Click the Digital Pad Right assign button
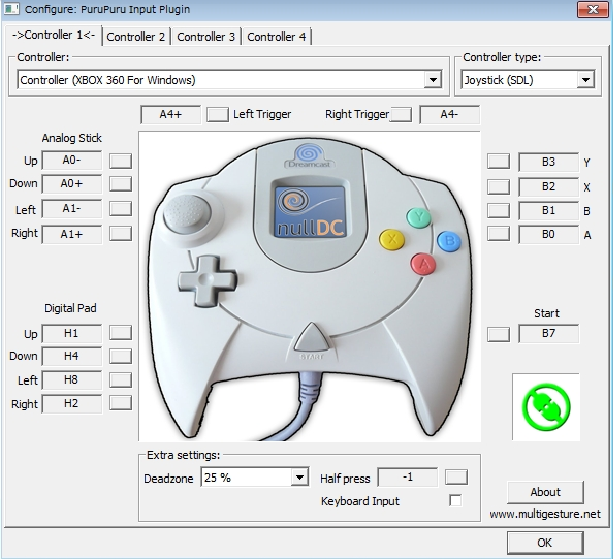 coord(120,403)
